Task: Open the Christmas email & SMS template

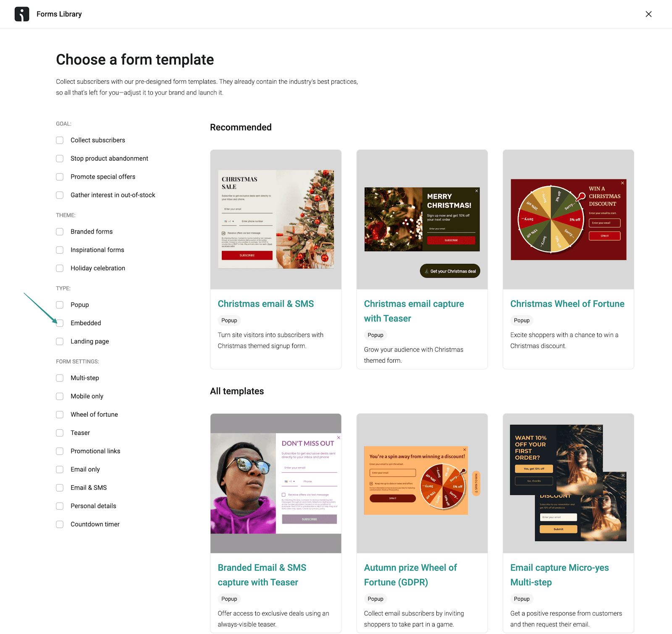Action: pyautogui.click(x=265, y=303)
